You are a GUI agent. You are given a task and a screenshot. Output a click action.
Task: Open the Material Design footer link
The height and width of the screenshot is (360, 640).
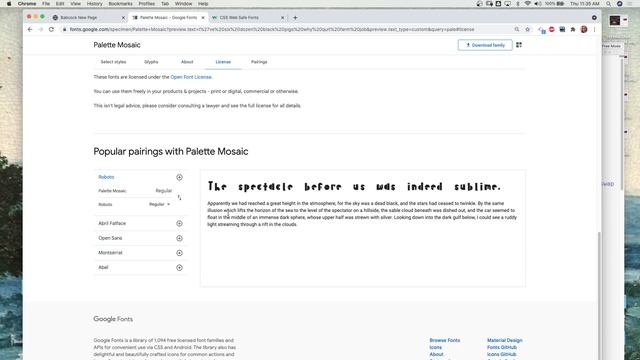pyautogui.click(x=504, y=340)
